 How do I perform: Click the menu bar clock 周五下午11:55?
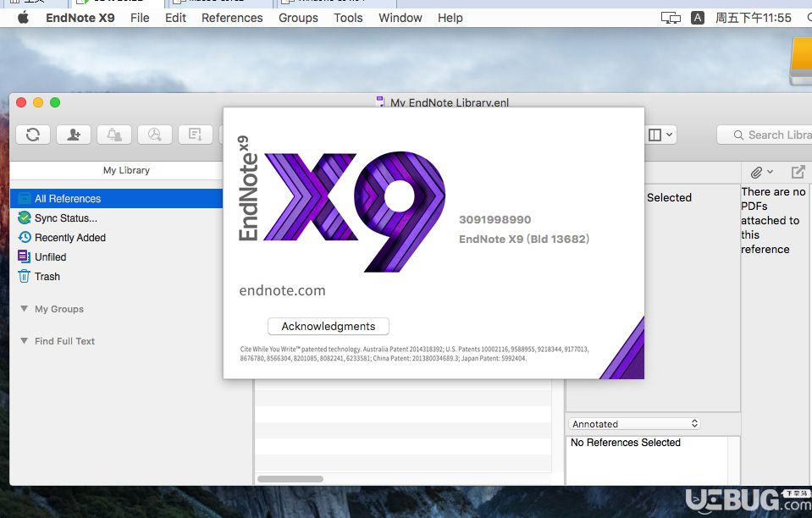[753, 18]
